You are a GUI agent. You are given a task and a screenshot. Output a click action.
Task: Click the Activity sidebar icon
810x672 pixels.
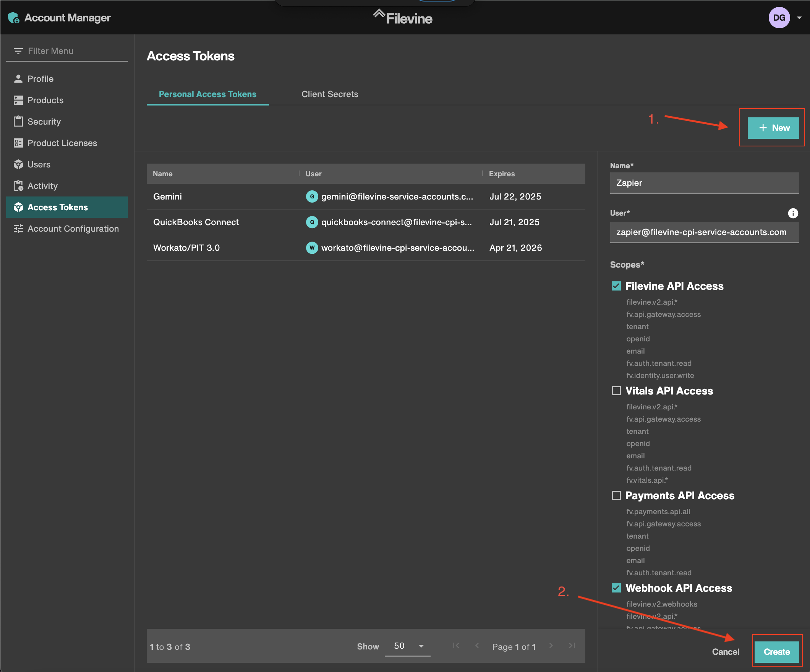tap(18, 186)
